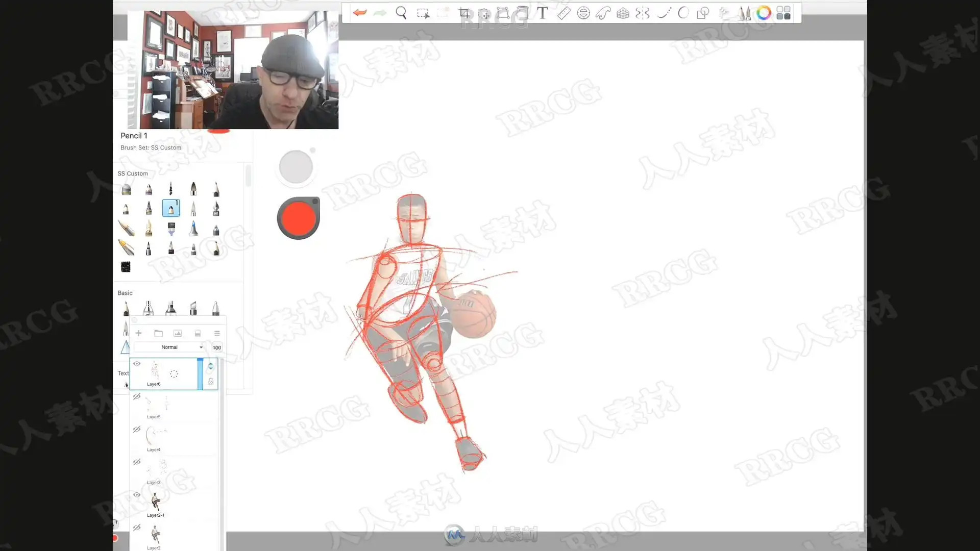The height and width of the screenshot is (551, 980).
Task: Open the Normal blend mode dropdown
Action: pyautogui.click(x=169, y=347)
